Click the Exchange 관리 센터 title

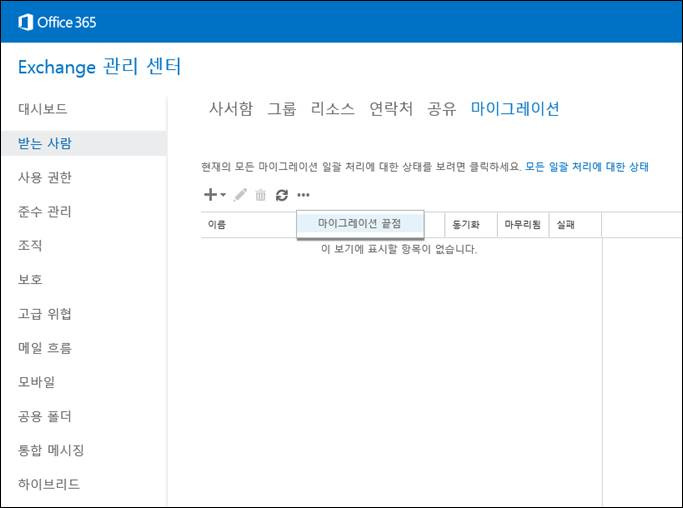coord(99,67)
